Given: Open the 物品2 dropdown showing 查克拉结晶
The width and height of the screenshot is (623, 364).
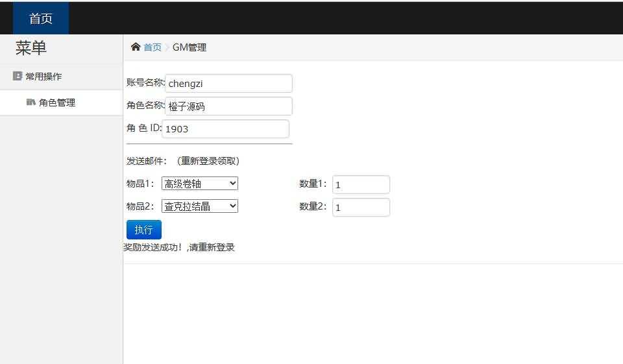Looking at the screenshot, I should click(x=200, y=206).
